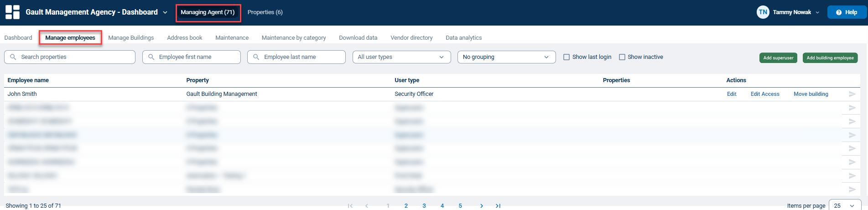Viewport: 868px width, 210px height.
Task: Click the Properties column header
Action: click(616, 80)
